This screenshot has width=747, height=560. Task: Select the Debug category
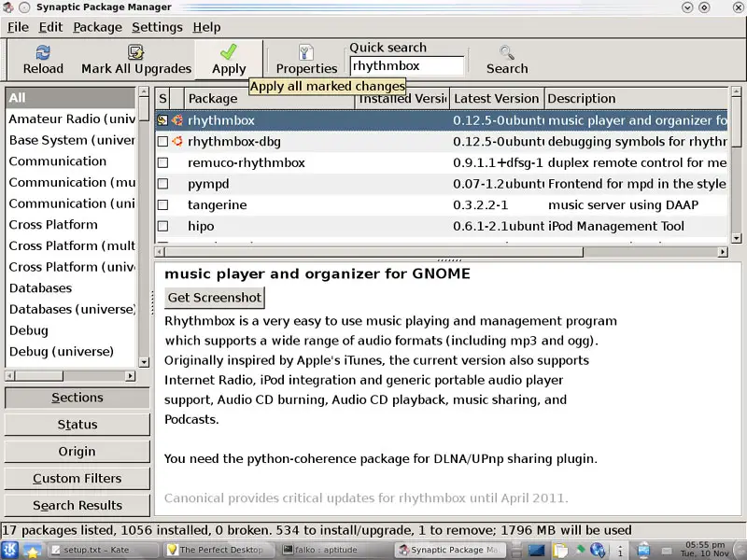(71, 330)
